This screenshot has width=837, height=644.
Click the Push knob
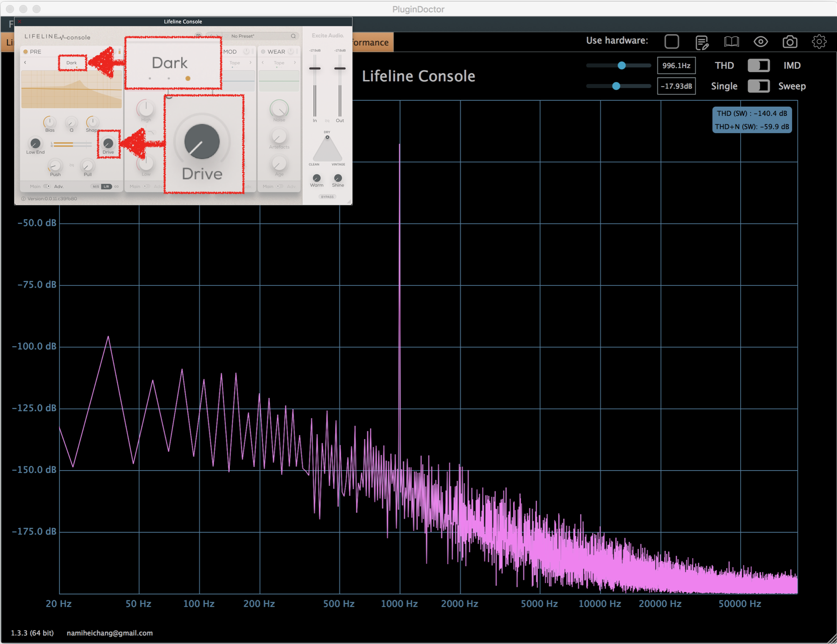(55, 166)
